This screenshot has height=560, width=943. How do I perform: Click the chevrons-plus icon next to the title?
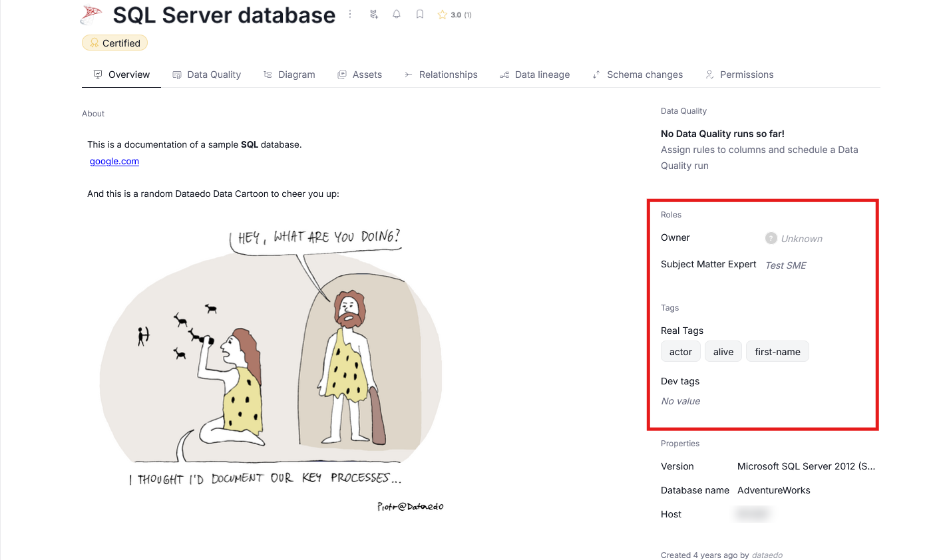tap(374, 14)
